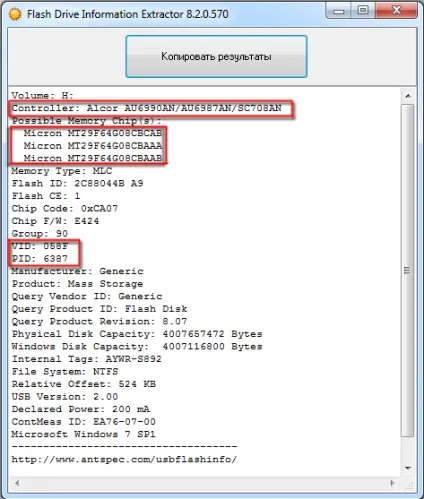The width and height of the screenshot is (424, 499).
Task: Minimize the Flash Drive Information Extractor window
Action: click(339, 11)
